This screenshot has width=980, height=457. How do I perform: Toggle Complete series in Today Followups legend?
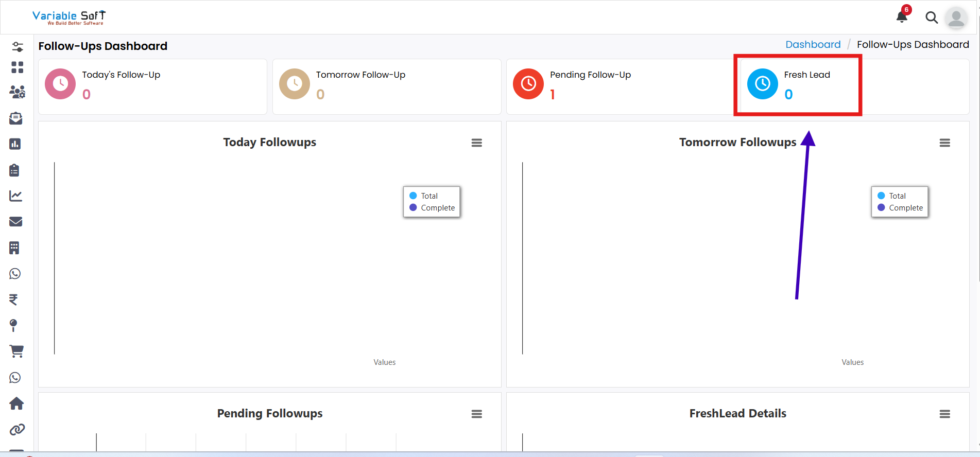pos(437,208)
